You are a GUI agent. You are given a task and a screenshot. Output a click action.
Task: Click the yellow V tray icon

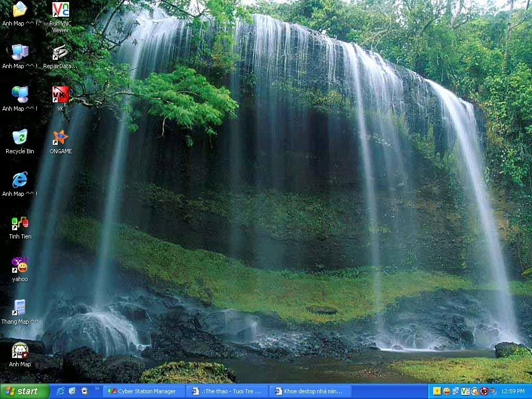(437, 391)
